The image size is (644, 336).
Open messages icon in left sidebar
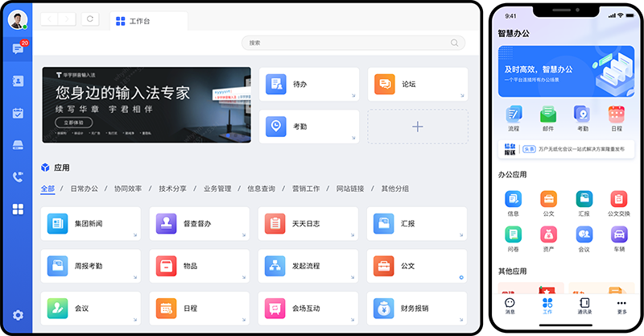point(17,50)
